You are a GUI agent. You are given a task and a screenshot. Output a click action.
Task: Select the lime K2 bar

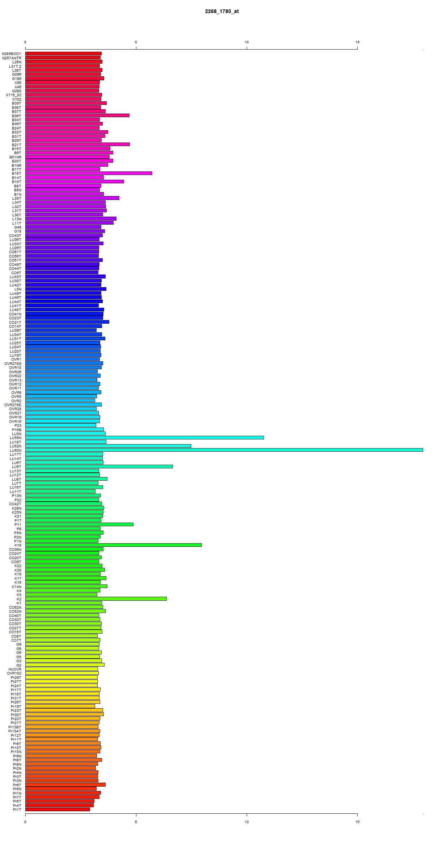[96, 599]
